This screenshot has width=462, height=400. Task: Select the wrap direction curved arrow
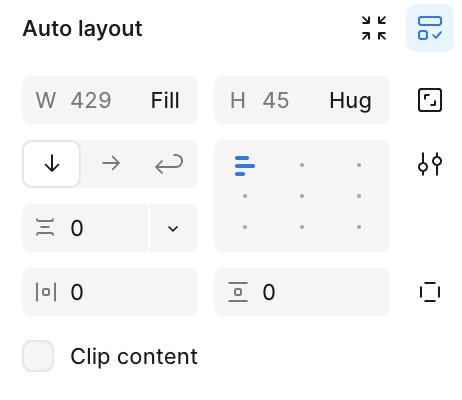coord(169,164)
